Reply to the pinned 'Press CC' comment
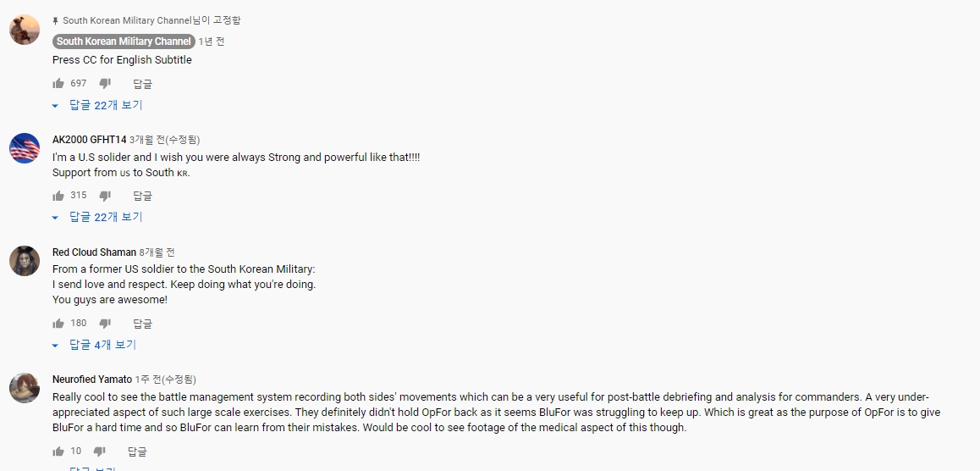This screenshot has height=471, width=980. (x=142, y=83)
